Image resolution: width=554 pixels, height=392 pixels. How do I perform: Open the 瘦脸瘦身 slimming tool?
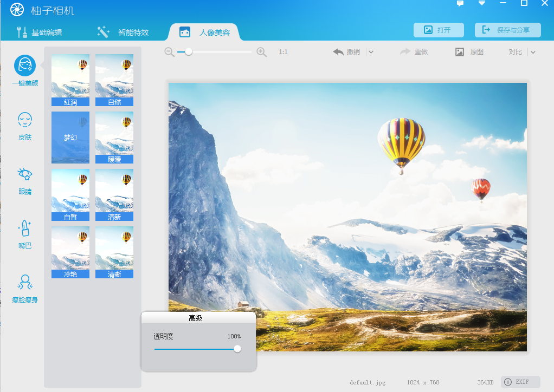pyautogui.click(x=25, y=283)
